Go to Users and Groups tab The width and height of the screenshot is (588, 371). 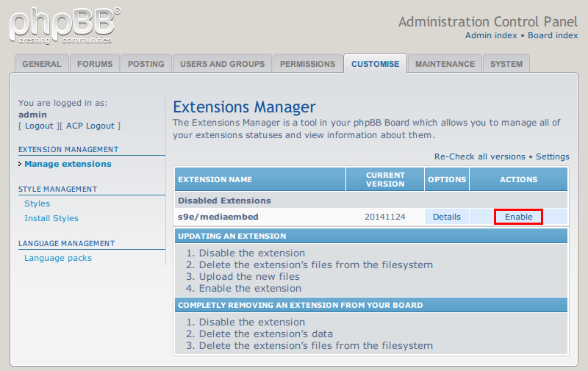point(223,64)
